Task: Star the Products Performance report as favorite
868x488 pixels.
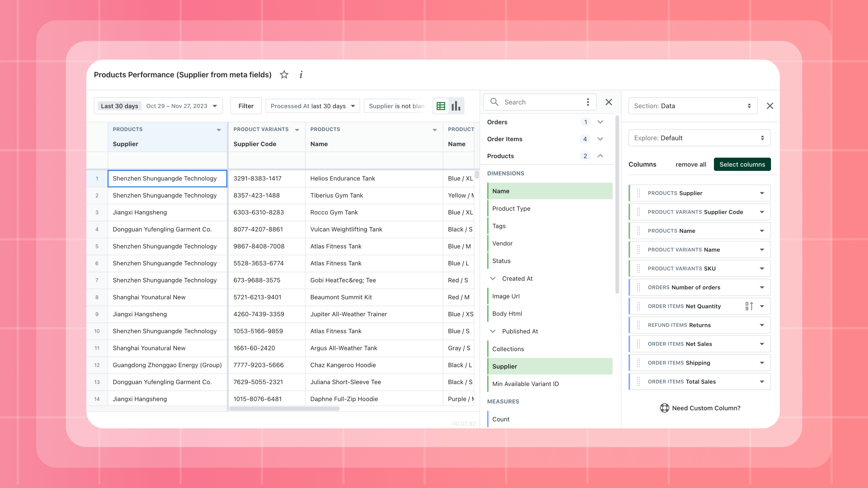Action: pyautogui.click(x=284, y=74)
